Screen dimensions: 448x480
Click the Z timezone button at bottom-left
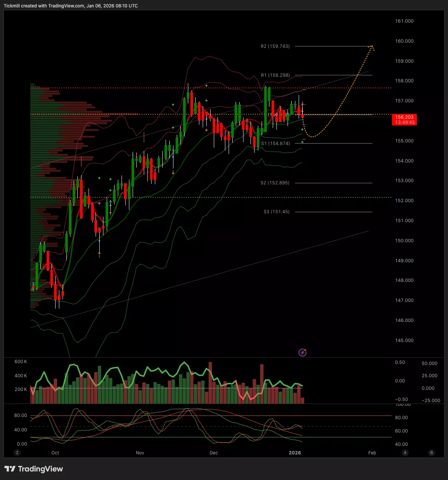tap(17, 453)
